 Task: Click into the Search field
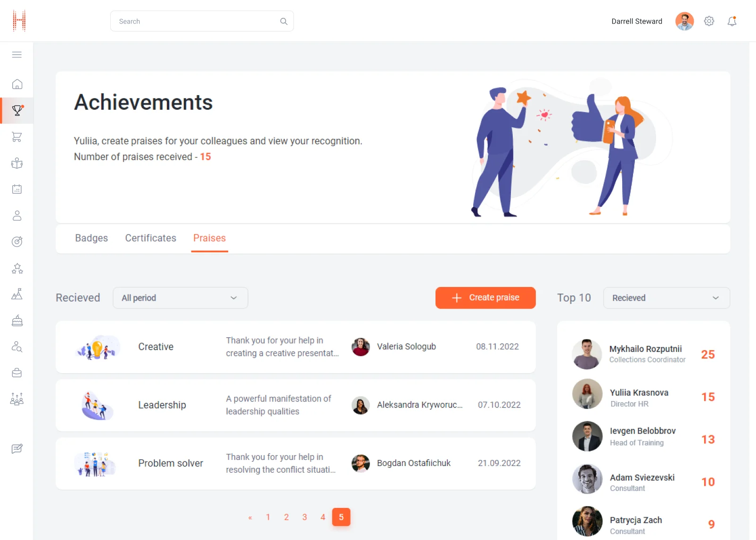[x=198, y=21]
